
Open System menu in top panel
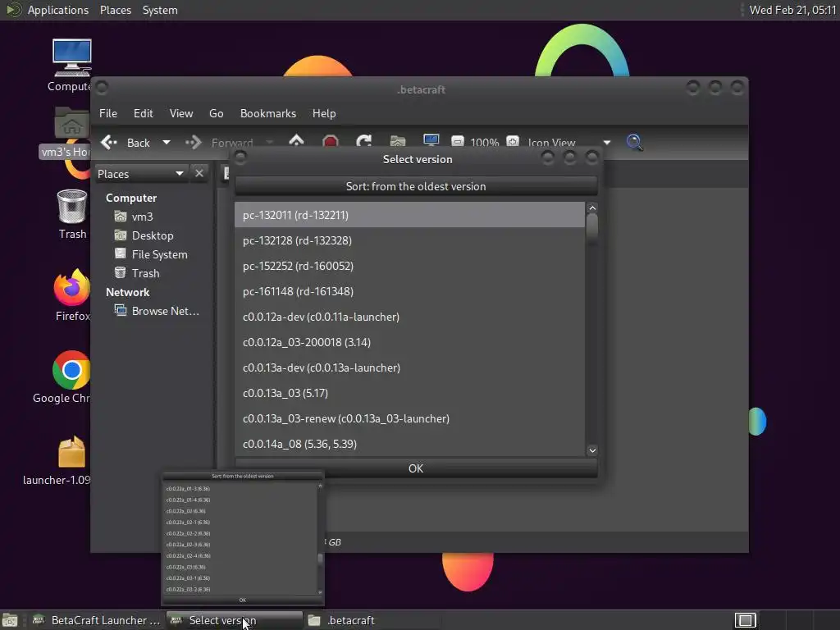click(160, 10)
